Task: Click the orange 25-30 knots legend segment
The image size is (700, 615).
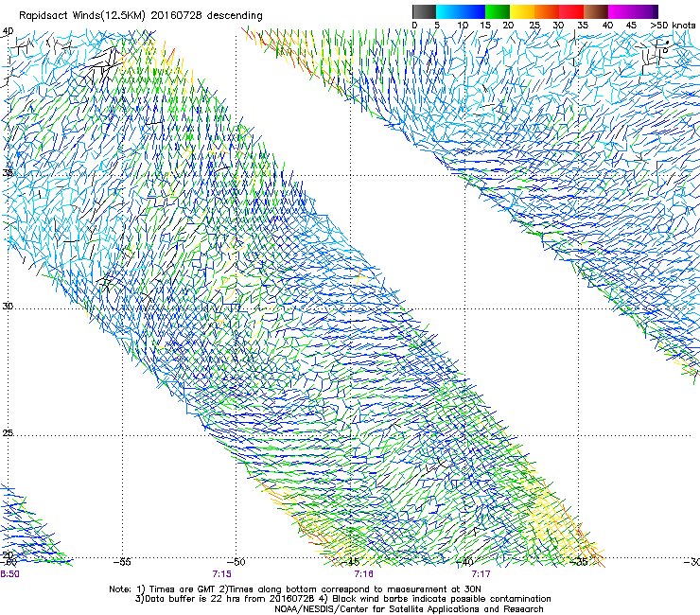Action: [547, 11]
